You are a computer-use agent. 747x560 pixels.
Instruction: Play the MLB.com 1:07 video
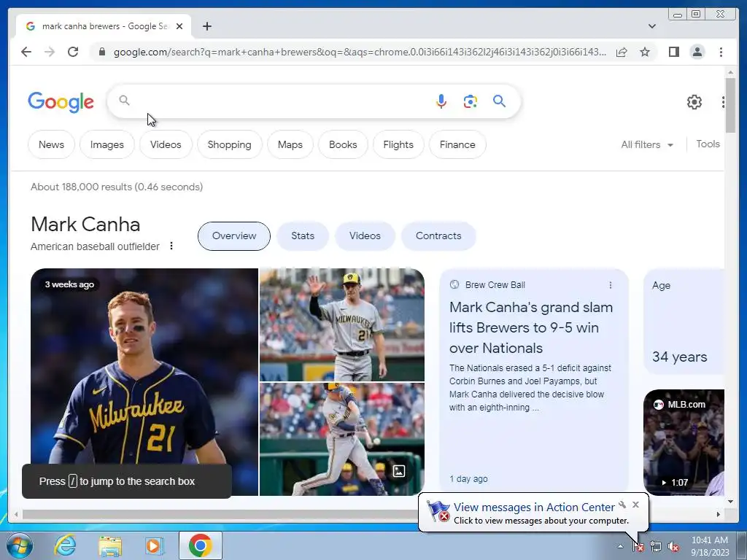click(x=684, y=443)
